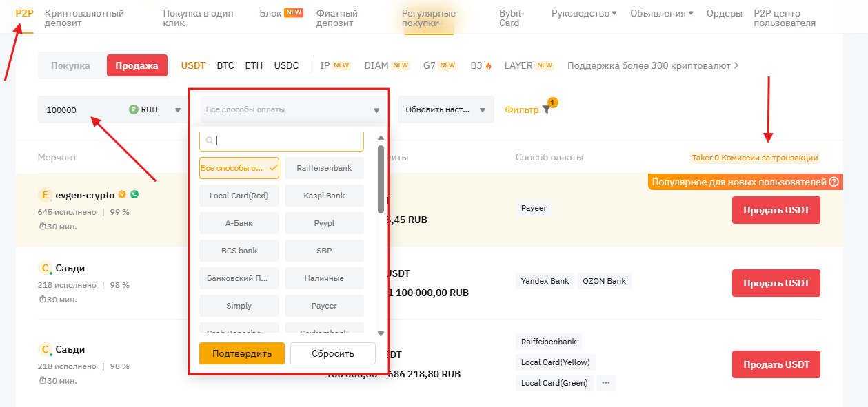Click the 100000 amount input field
The width and height of the screenshot is (868, 407).
click(x=83, y=110)
